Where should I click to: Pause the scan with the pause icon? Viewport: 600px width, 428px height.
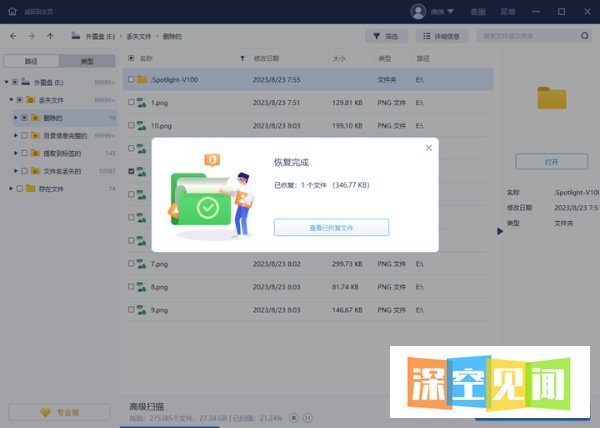pos(308,418)
